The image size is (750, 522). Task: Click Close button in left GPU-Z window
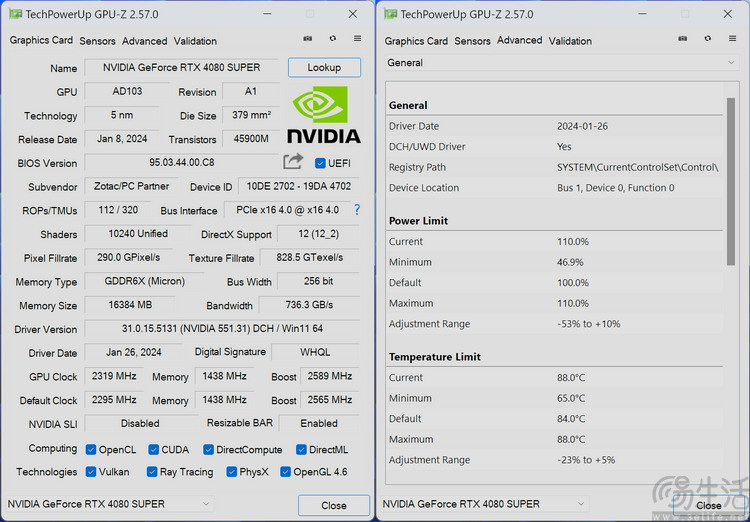334,505
